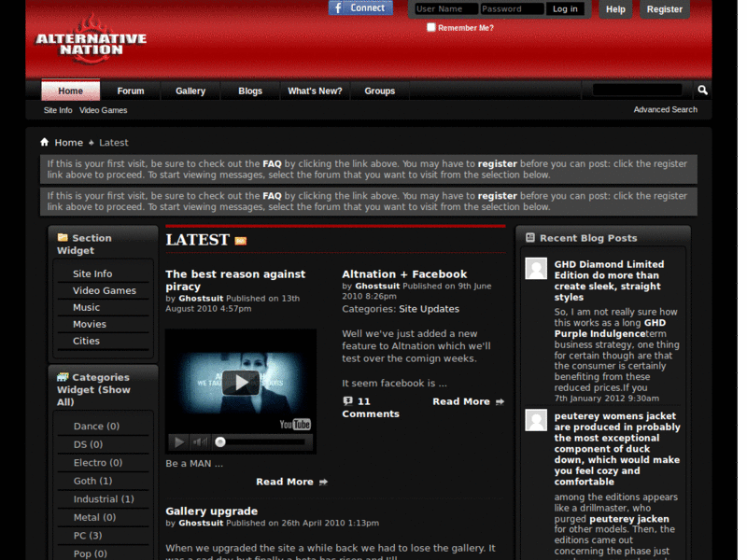Open GHD Diamond Limited Edition blog post
Screen dimensions: 747x560
click(609, 281)
